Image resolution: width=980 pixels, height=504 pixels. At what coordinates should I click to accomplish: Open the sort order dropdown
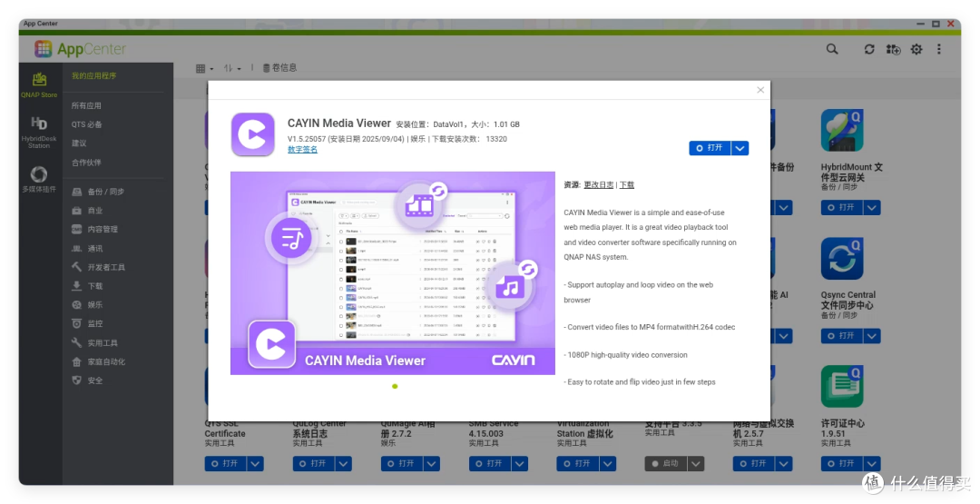232,68
